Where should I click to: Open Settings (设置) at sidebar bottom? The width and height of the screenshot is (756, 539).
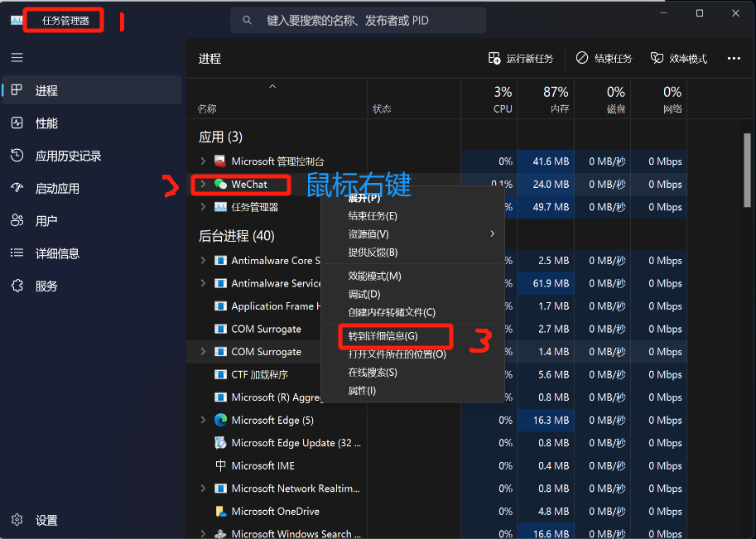(x=92, y=520)
